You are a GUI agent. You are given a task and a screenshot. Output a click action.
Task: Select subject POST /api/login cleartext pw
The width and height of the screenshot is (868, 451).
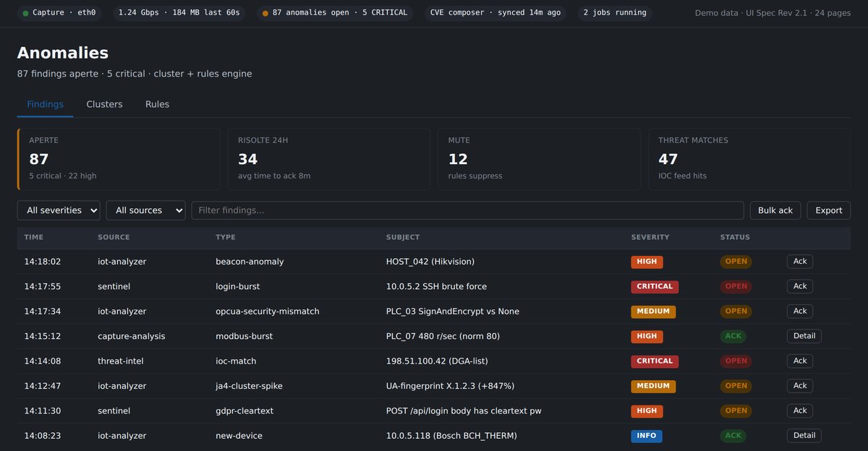[464, 411]
